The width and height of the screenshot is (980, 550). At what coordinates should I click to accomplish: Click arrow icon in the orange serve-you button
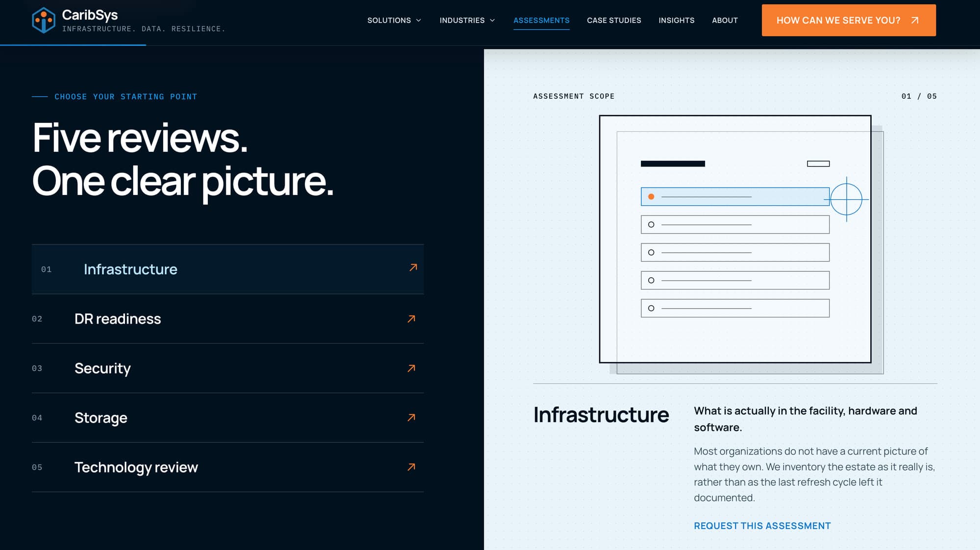915,20
